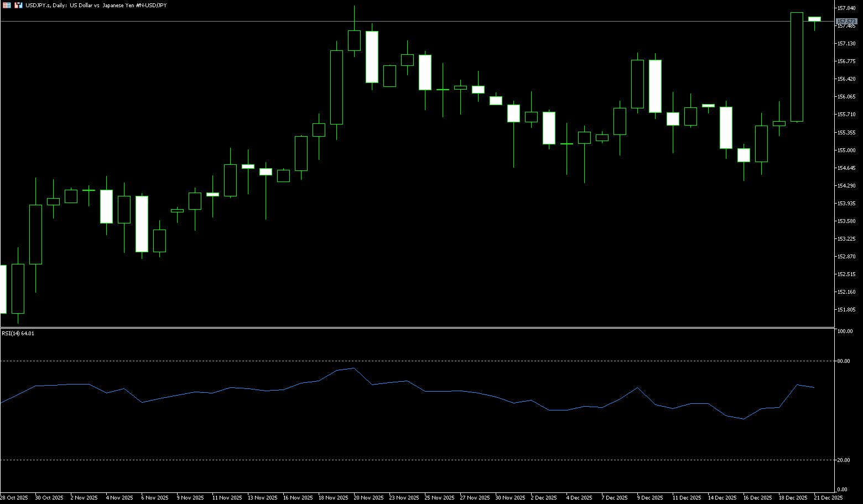
Task: Select the tall bullish candle before the last
Action: 797,66
